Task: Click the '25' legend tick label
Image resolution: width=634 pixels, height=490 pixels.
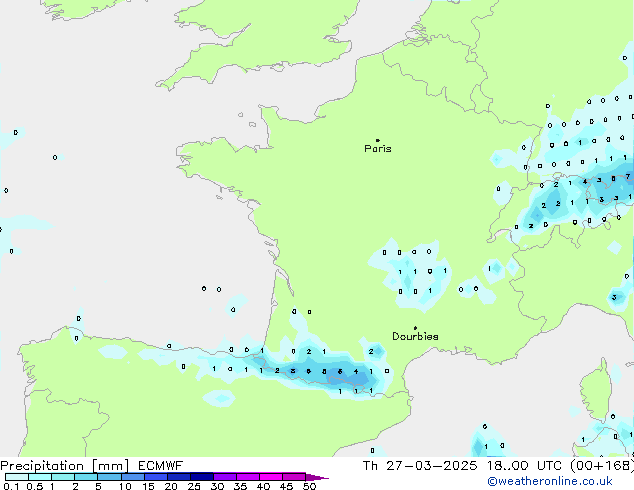Action: 194,486
